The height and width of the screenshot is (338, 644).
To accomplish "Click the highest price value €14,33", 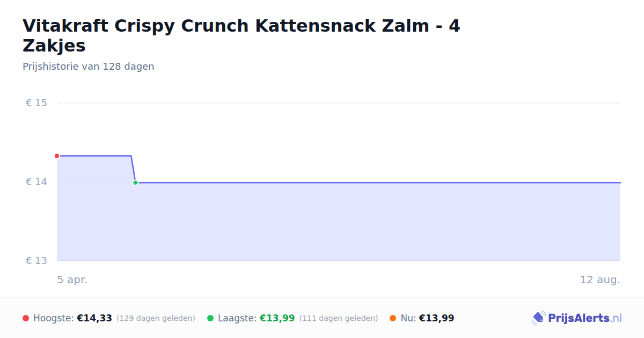I will click(x=94, y=318).
